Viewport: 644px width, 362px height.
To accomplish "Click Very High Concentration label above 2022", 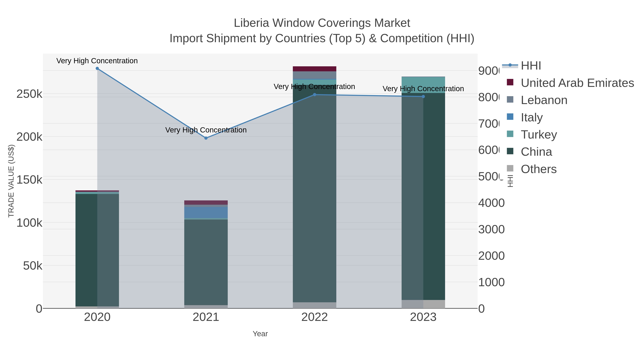I will [x=314, y=87].
